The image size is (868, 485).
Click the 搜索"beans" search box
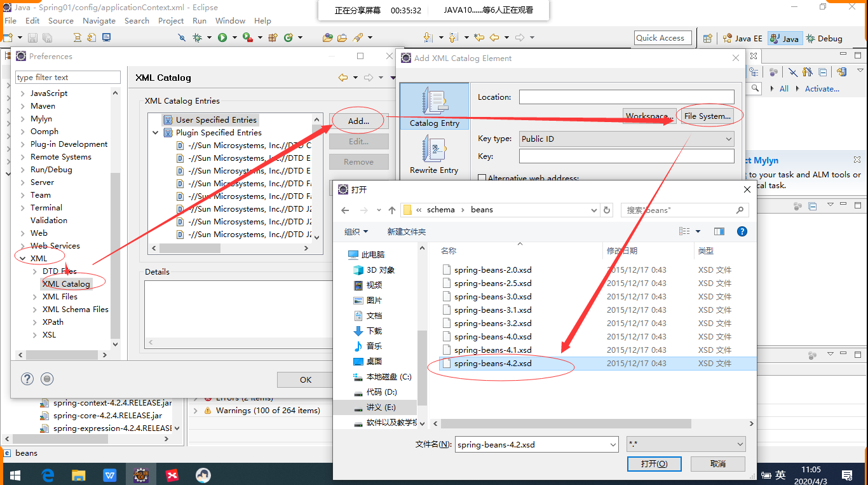pos(684,210)
